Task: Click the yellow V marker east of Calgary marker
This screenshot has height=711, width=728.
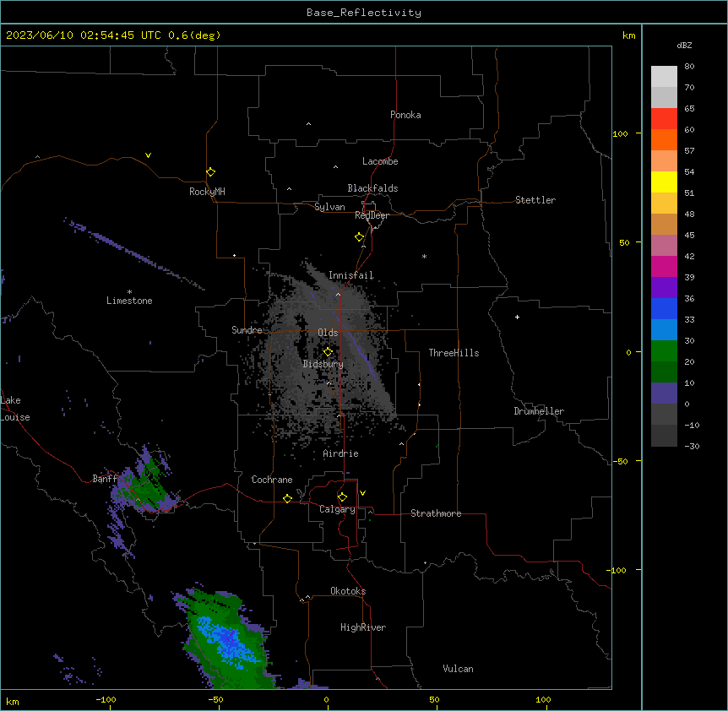Action: 362,493
